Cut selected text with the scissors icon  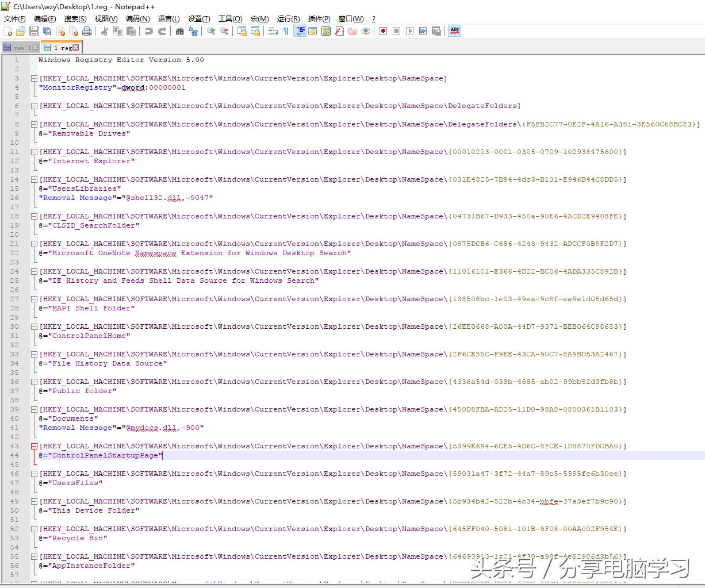point(105,30)
